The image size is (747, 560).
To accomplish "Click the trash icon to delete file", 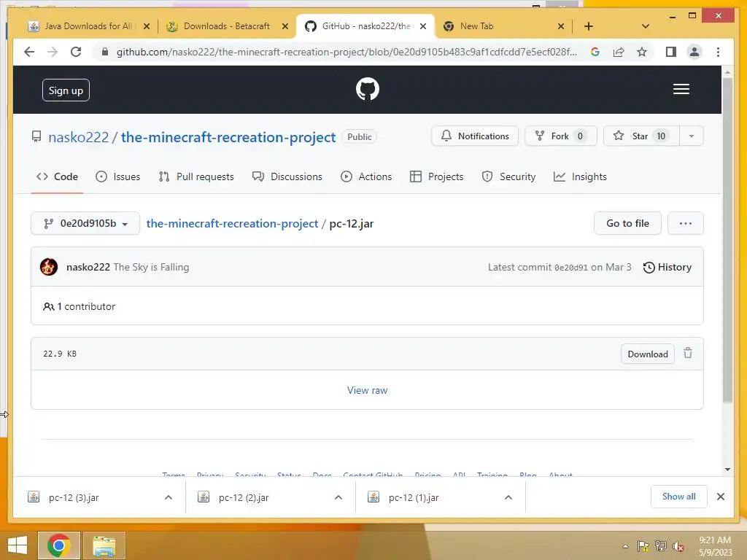I will point(688,354).
